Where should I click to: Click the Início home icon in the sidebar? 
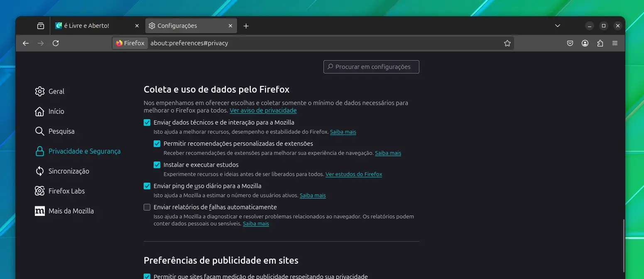point(40,111)
